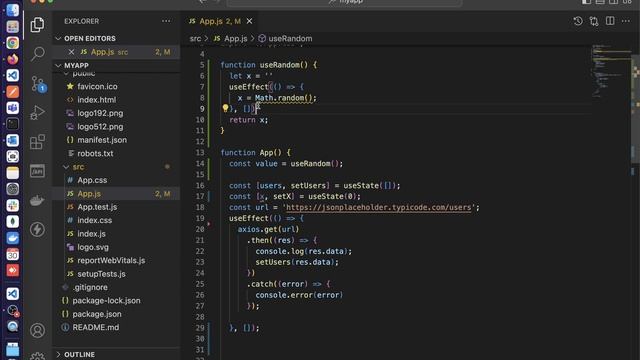The width and height of the screenshot is (640, 360).
Task: Split the editor to the right
Action: point(610,21)
